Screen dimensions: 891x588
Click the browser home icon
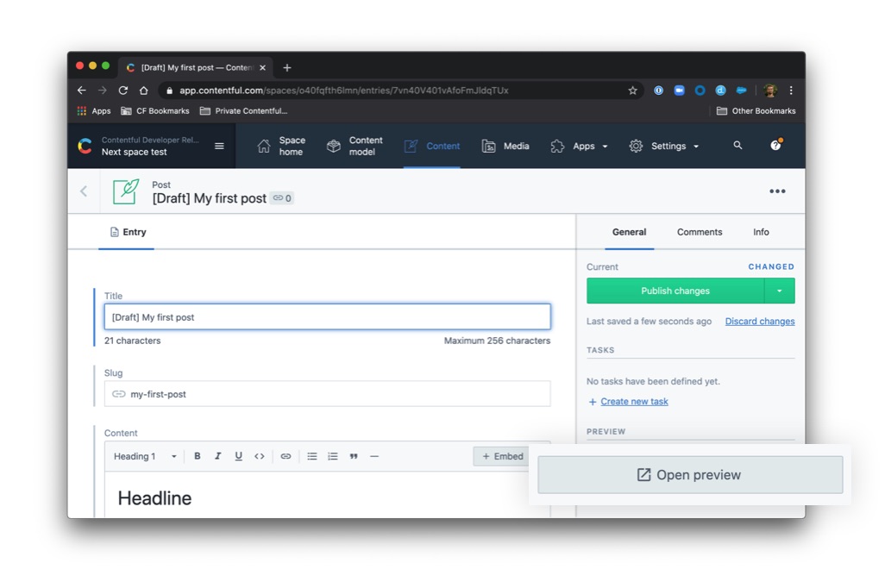(144, 91)
